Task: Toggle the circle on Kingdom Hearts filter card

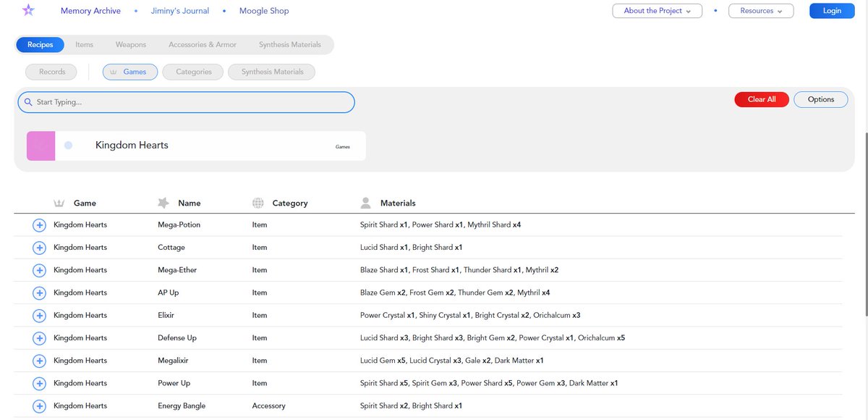Action: pyautogui.click(x=69, y=146)
